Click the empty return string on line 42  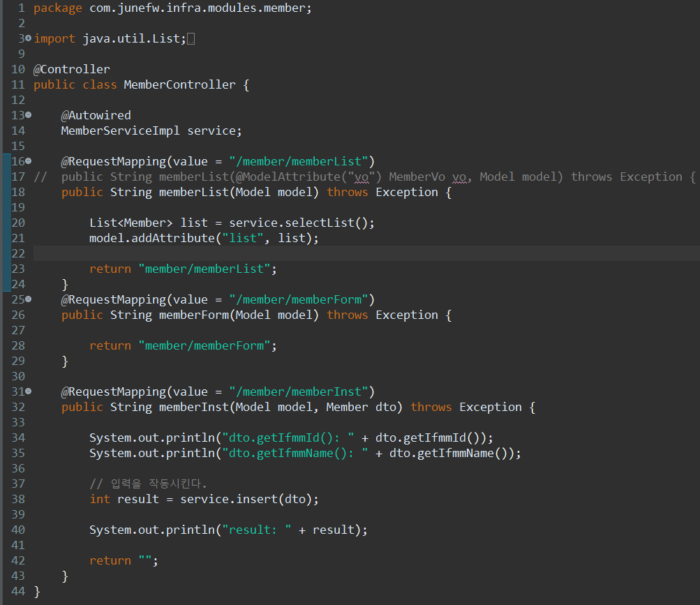tap(145, 560)
